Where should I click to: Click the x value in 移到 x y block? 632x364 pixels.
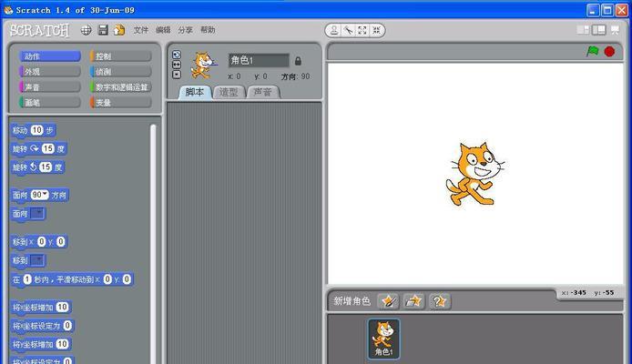[x=41, y=241]
